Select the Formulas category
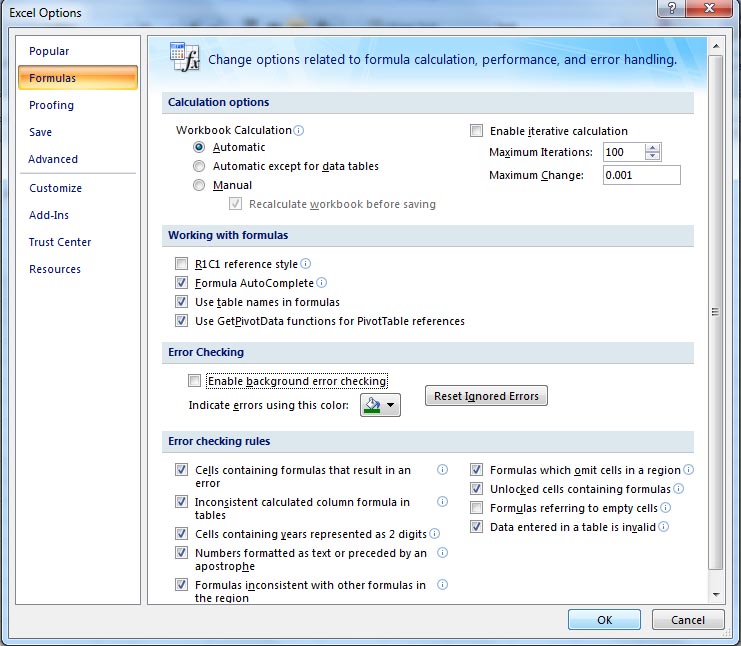741x646 pixels. coord(78,78)
